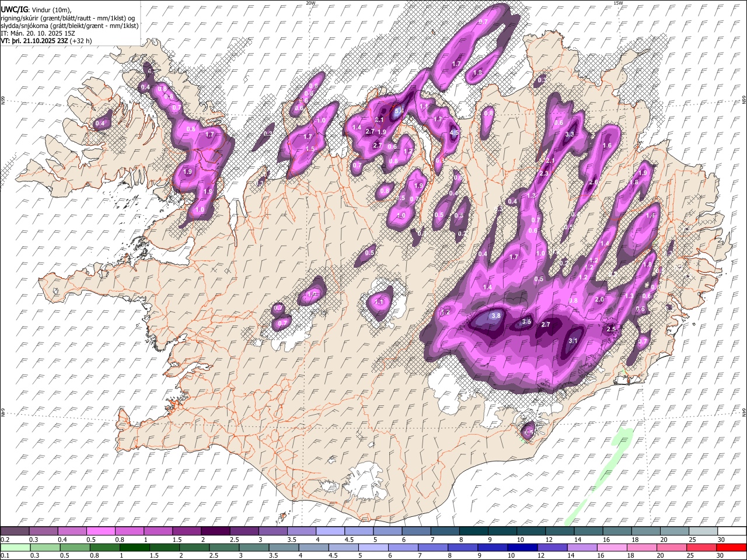Click lower scale light blue swatch between 5 and 6

[373, 547]
